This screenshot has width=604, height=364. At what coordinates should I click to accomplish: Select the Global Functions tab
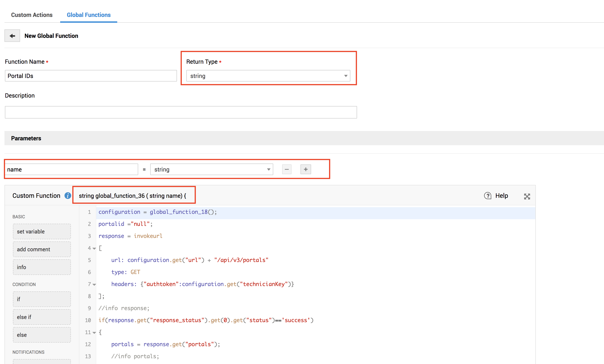88,15
